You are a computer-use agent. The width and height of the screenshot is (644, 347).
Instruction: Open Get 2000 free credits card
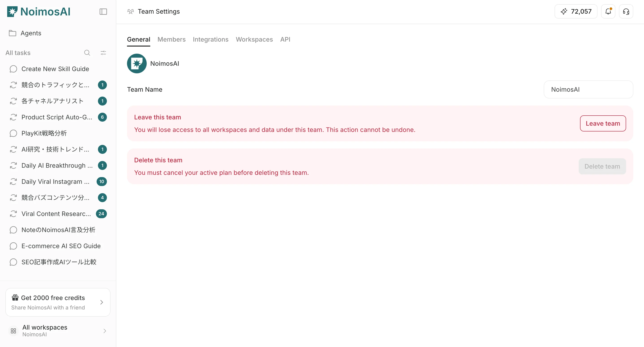pos(58,302)
